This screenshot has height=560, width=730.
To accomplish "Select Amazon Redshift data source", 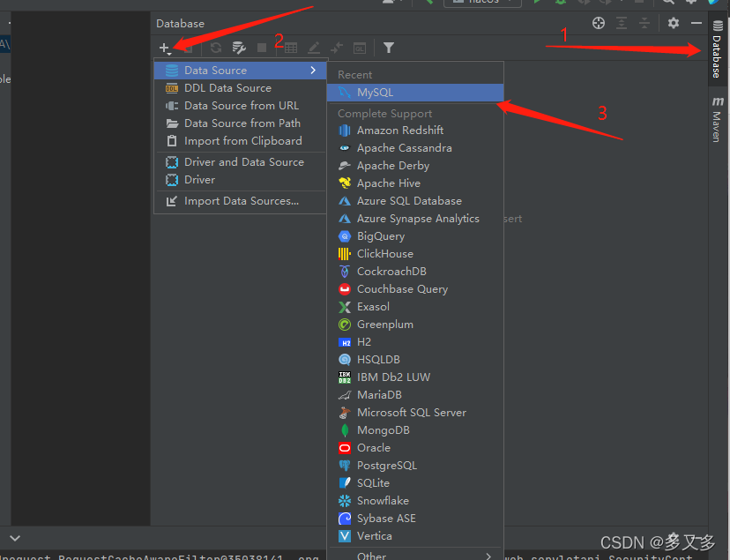I will click(x=415, y=131).
